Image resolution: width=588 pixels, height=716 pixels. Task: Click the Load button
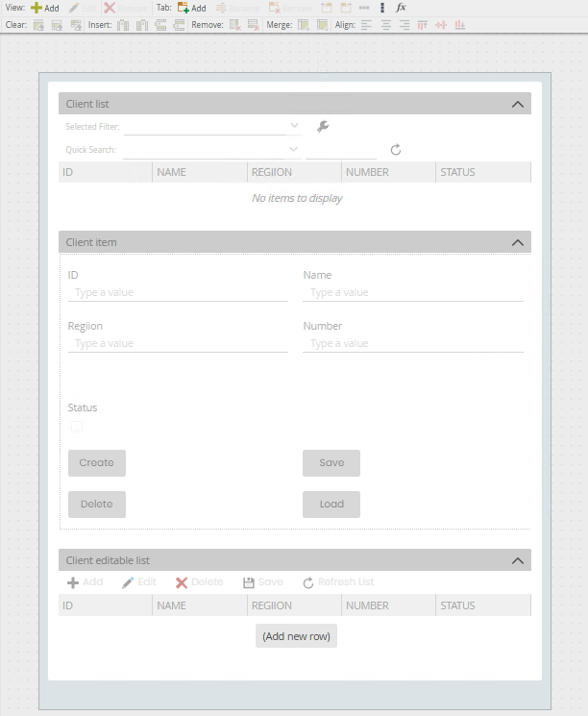click(x=331, y=505)
